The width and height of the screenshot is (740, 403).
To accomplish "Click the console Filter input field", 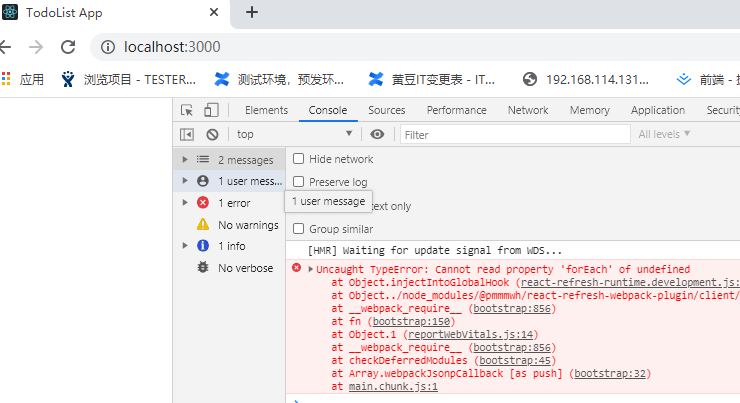I will (515, 134).
